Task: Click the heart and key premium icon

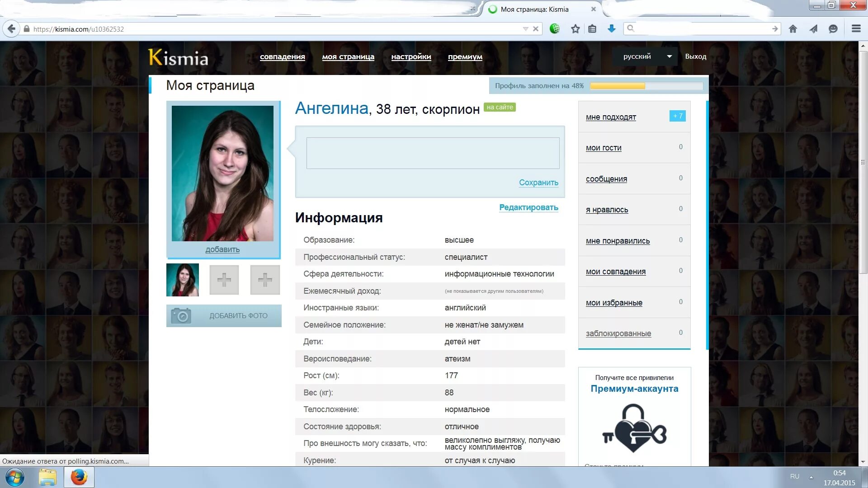Action: point(634,428)
